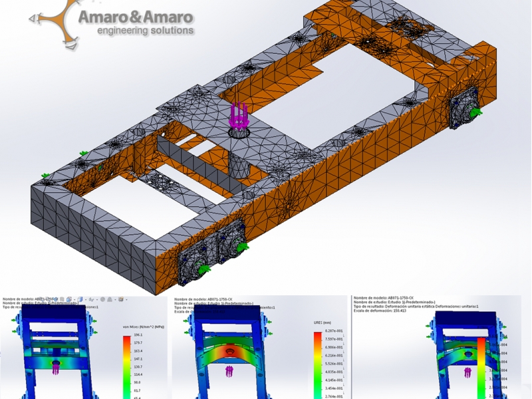Select the magenta force arrows on the main mesh

coord(239,117)
